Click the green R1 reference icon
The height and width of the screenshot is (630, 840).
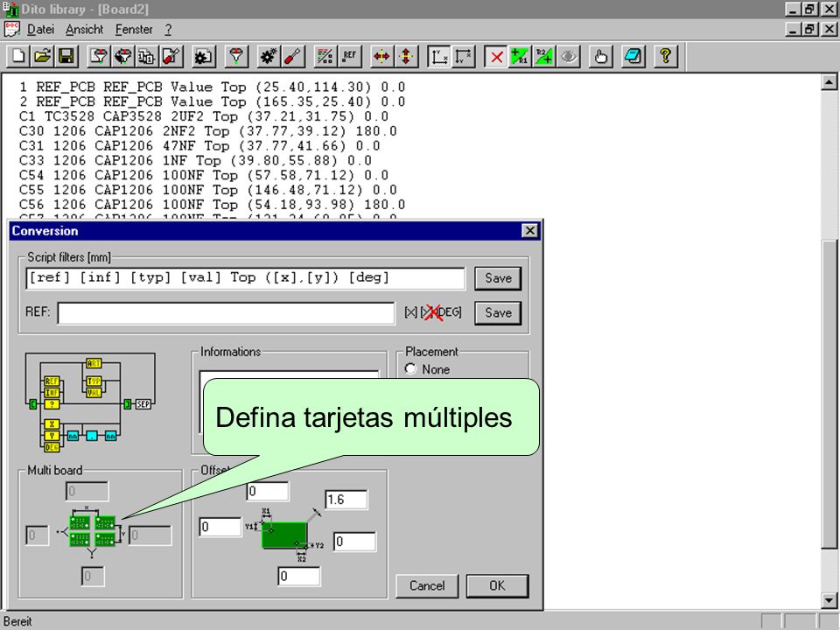[520, 56]
